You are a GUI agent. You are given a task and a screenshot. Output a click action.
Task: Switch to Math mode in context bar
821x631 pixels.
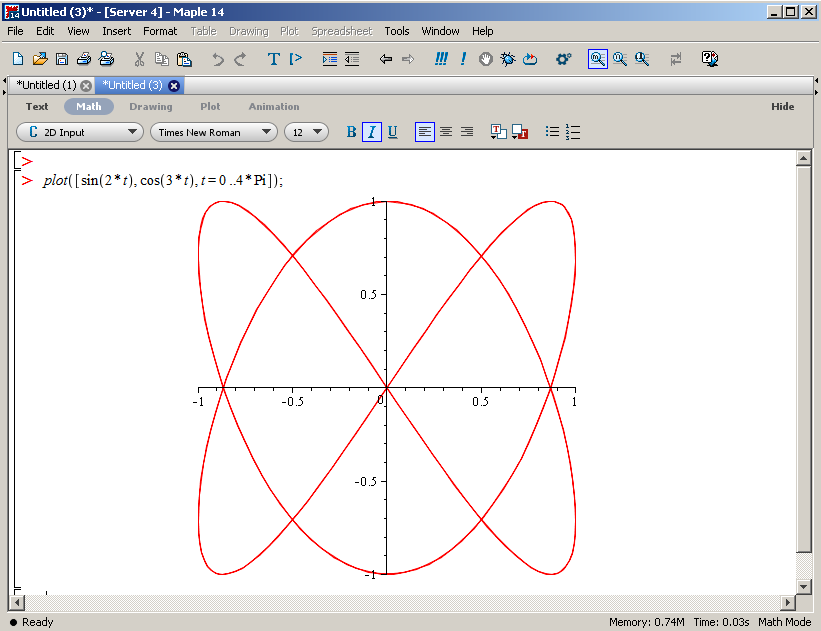88,106
